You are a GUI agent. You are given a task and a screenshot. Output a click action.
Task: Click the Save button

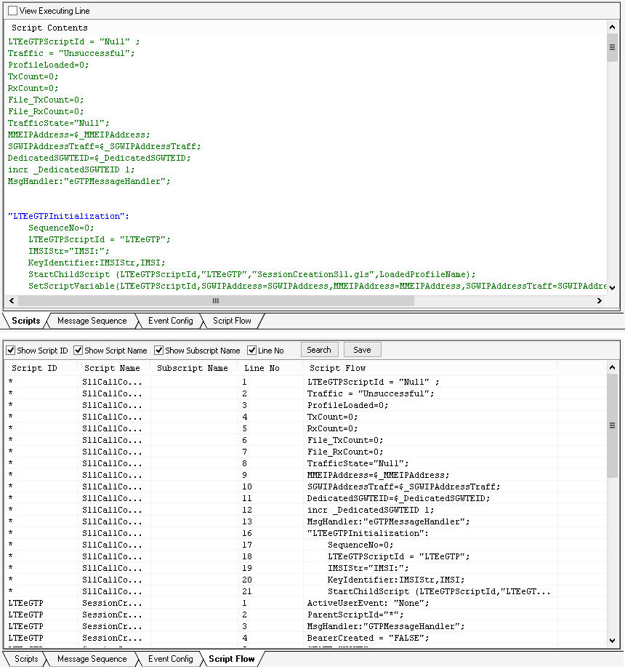(362, 350)
